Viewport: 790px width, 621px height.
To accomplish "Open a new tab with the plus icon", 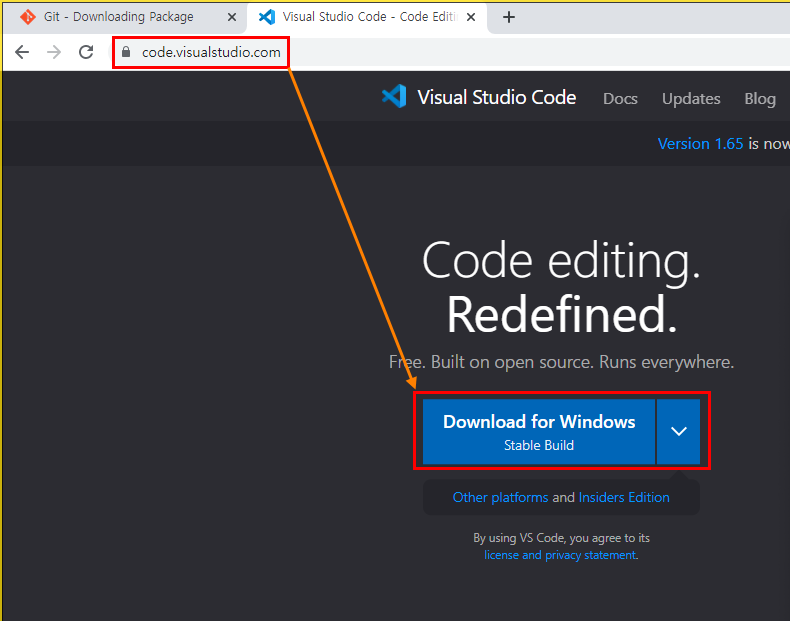I will pos(509,17).
